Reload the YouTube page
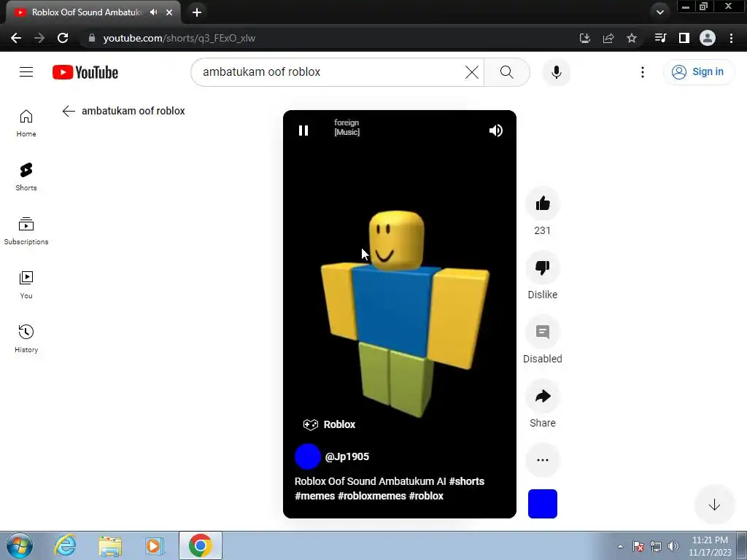 pos(63,38)
